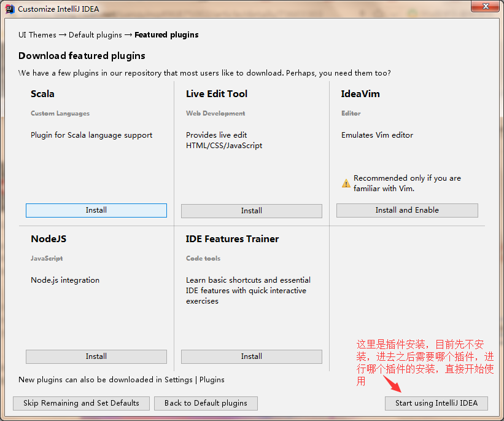Click 'Recommended only if you are familiar' warning text
Image resolution: width=504 pixels, height=421 pixels.
(407, 183)
